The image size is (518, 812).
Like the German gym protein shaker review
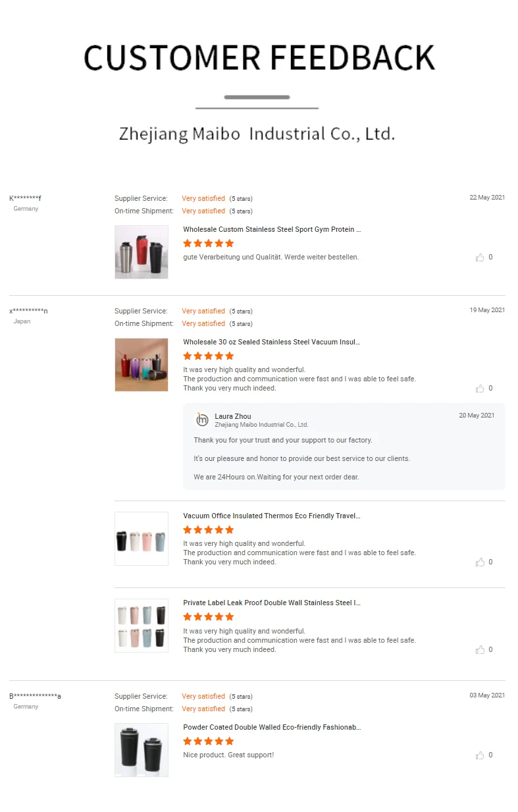coord(480,257)
